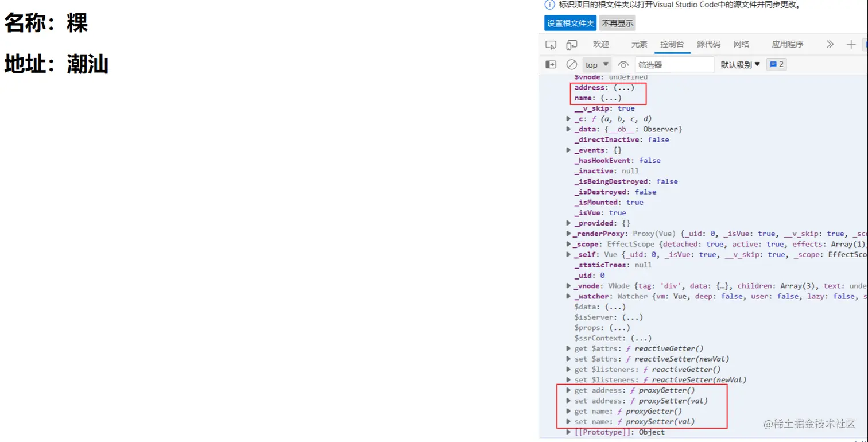Screen dimensions: 868x442
Task: Click the _isVue: true row
Action: (x=600, y=212)
